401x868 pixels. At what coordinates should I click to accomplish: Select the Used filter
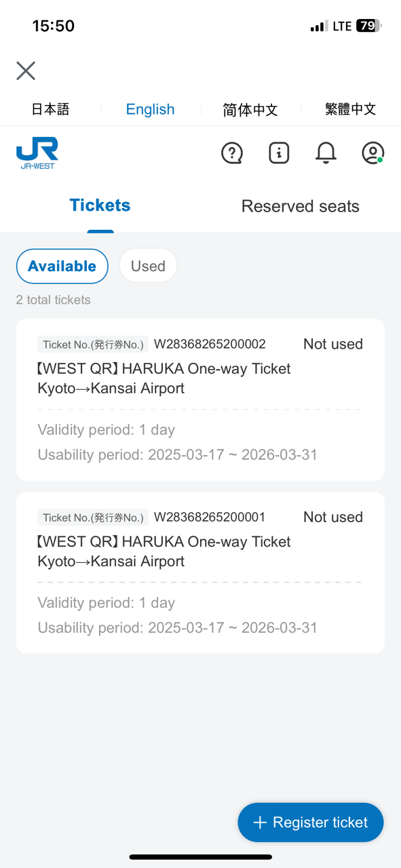(x=148, y=266)
